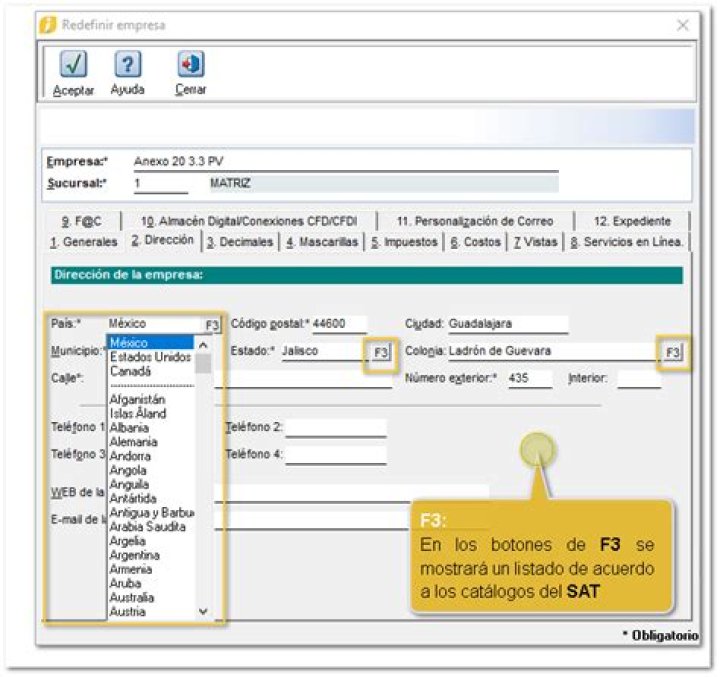Open the 5. Impuestos tab
720x677 pixels.
(x=403, y=242)
